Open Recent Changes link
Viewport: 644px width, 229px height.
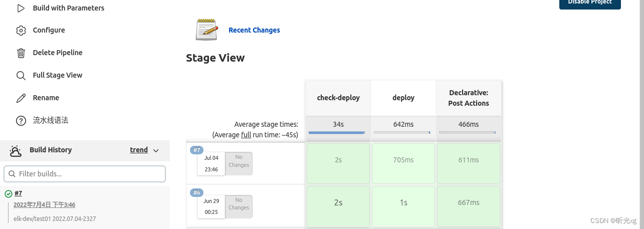point(254,30)
